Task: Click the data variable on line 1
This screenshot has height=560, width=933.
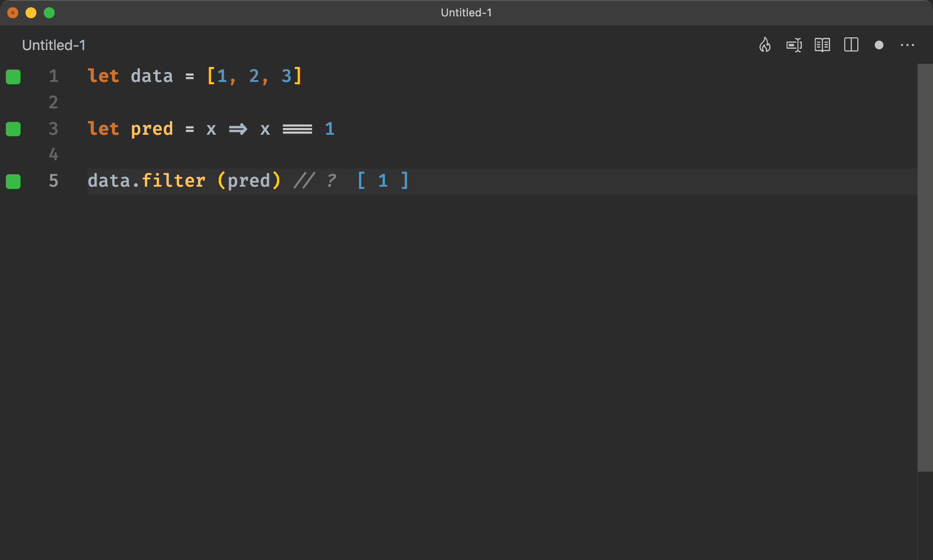Action: (x=152, y=76)
